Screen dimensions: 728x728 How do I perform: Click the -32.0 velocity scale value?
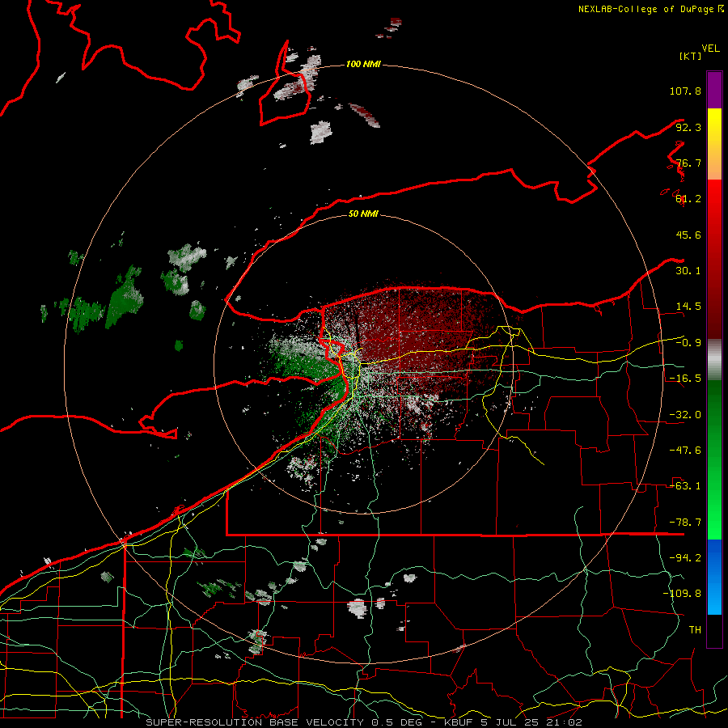(x=685, y=415)
